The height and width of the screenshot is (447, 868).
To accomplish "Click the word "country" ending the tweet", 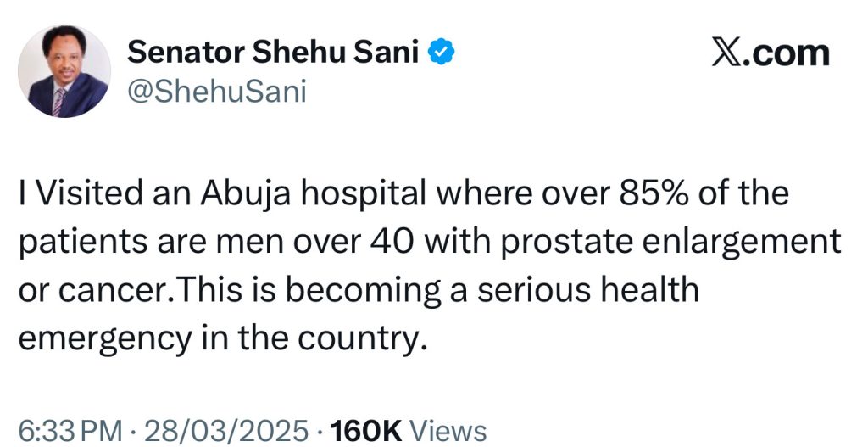I will pyautogui.click(x=355, y=338).
